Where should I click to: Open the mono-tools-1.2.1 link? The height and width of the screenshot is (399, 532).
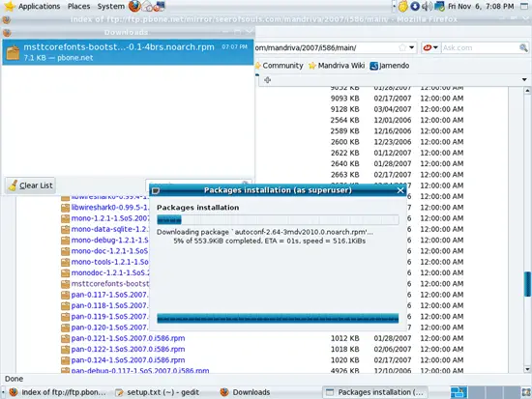(x=110, y=262)
